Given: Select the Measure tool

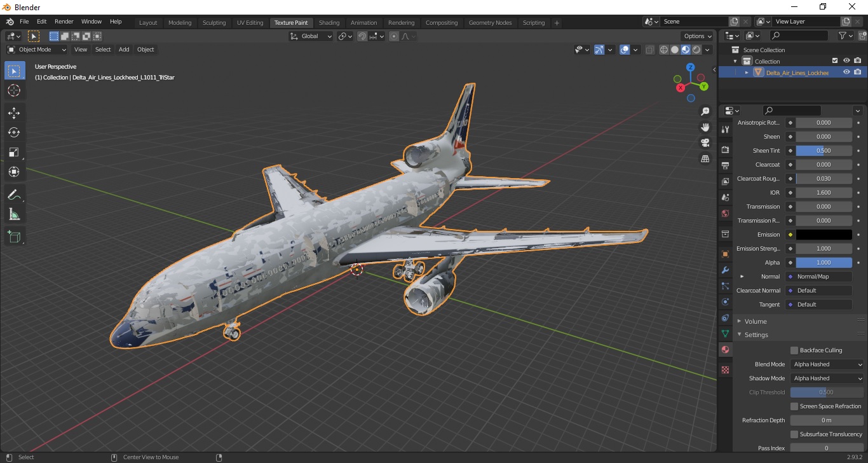Looking at the screenshot, I should click(x=14, y=214).
